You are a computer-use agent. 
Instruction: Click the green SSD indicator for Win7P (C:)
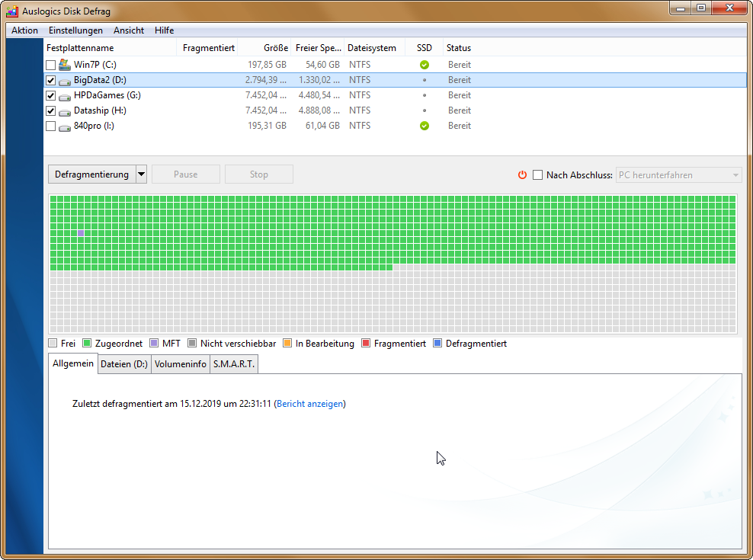[x=425, y=65]
